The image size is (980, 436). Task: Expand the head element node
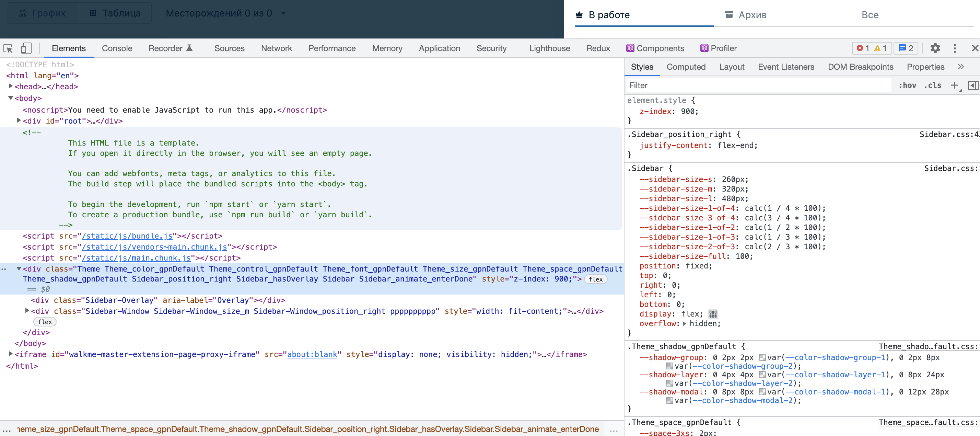pos(11,87)
